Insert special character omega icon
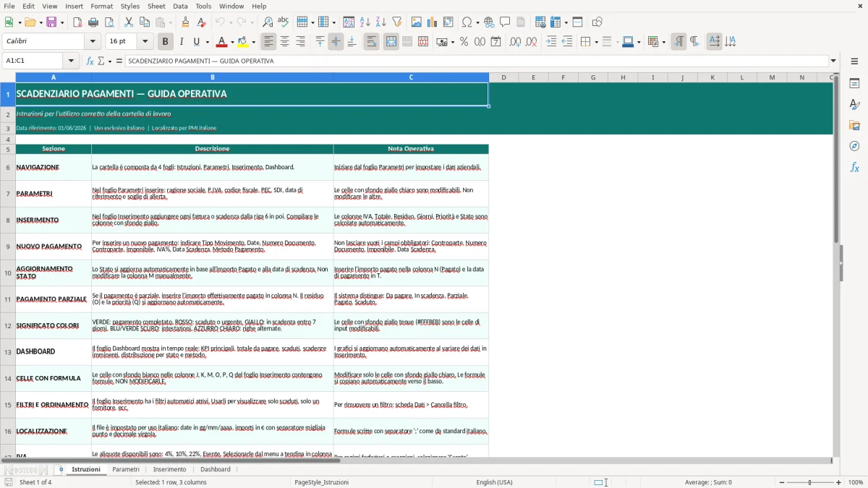Image resolution: width=868 pixels, height=488 pixels. pos(467,22)
